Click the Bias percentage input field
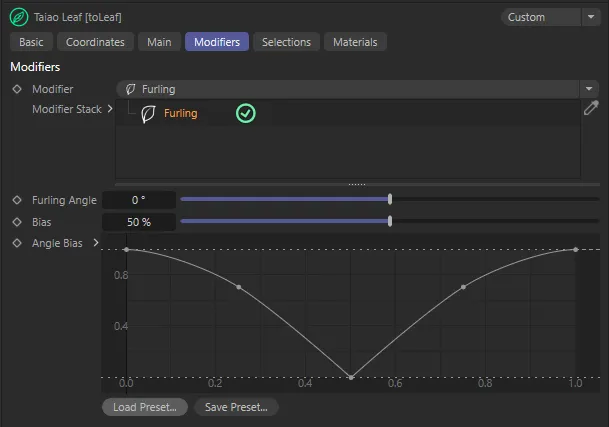The image size is (609, 427). [139, 222]
